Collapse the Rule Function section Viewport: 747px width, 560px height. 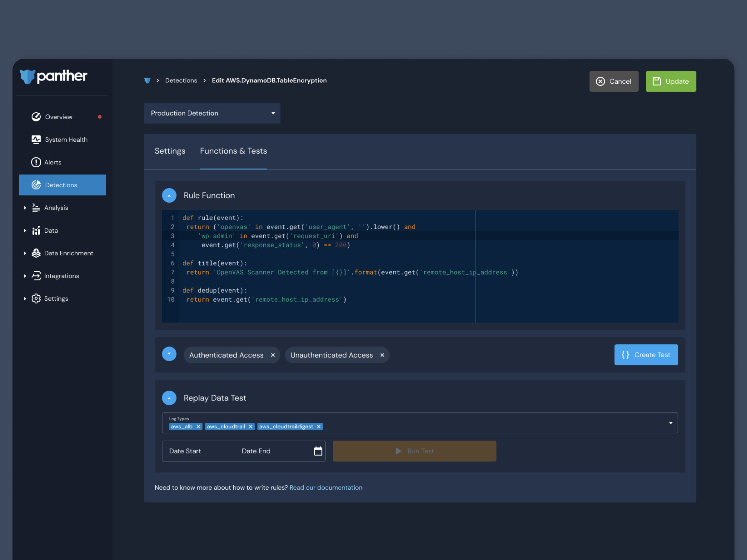tap(169, 195)
